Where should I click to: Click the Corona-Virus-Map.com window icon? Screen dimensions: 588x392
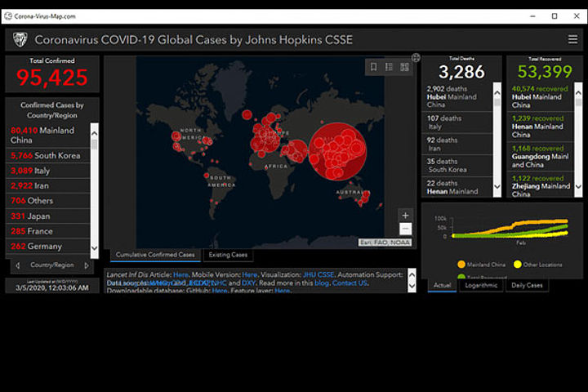click(x=8, y=16)
